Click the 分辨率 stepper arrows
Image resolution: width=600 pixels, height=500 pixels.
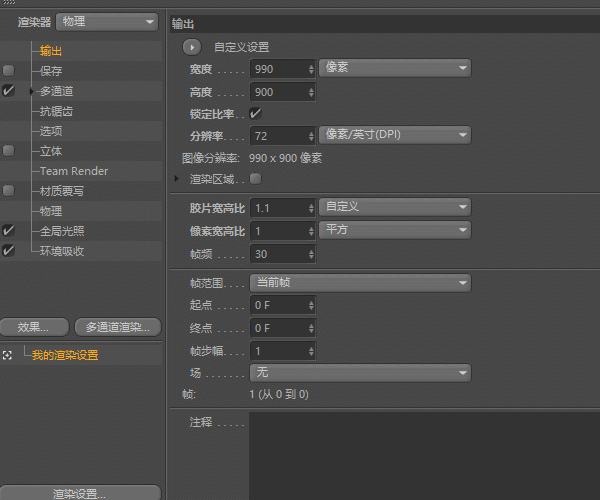pyautogui.click(x=311, y=136)
